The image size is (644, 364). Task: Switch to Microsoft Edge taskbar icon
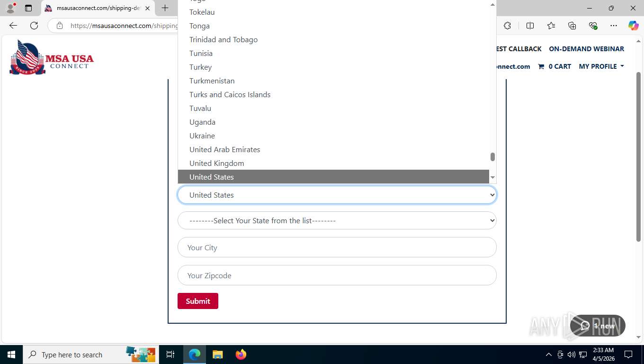[195, 355]
